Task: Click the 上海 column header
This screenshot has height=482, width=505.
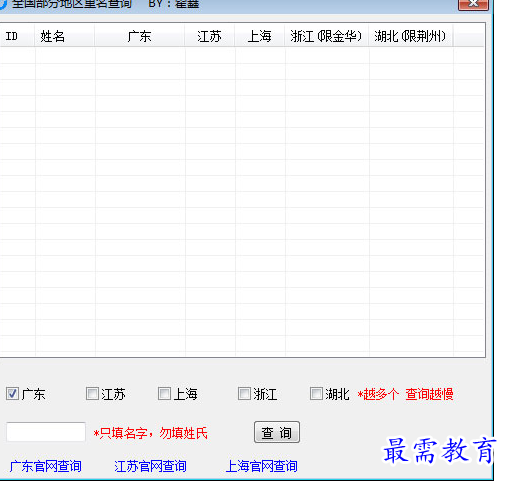Action: click(x=260, y=36)
